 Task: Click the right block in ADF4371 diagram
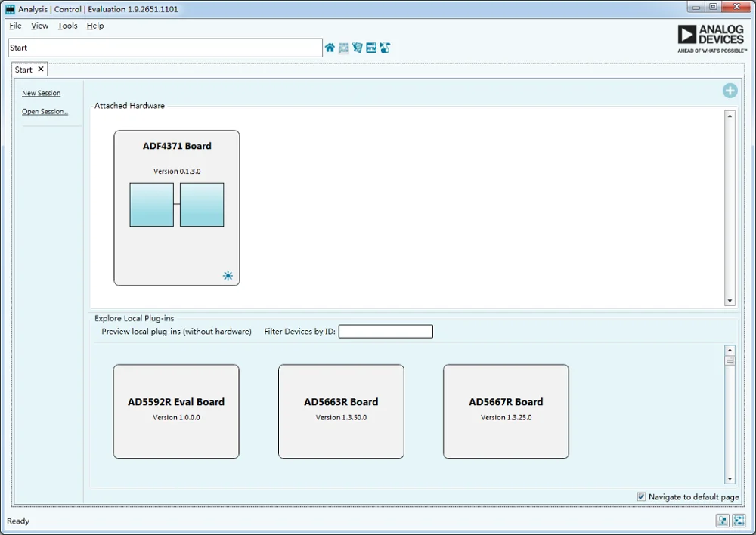point(202,204)
